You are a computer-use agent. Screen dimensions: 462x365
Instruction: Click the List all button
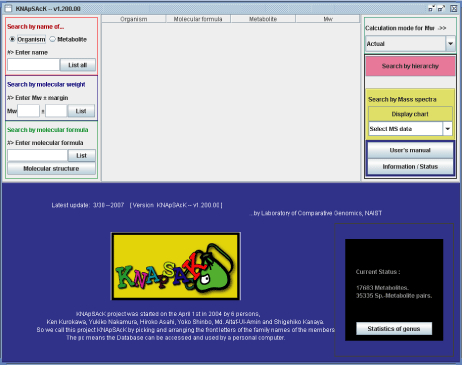point(78,65)
